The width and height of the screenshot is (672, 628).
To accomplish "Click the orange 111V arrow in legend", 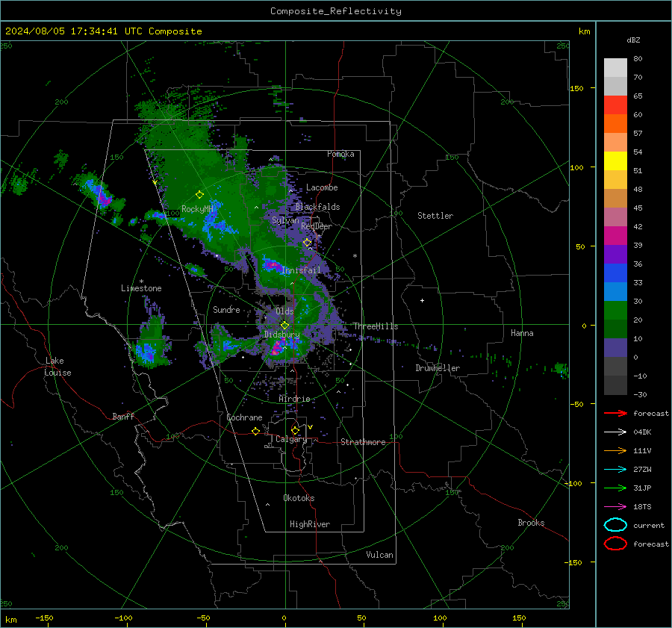I will click(x=615, y=450).
